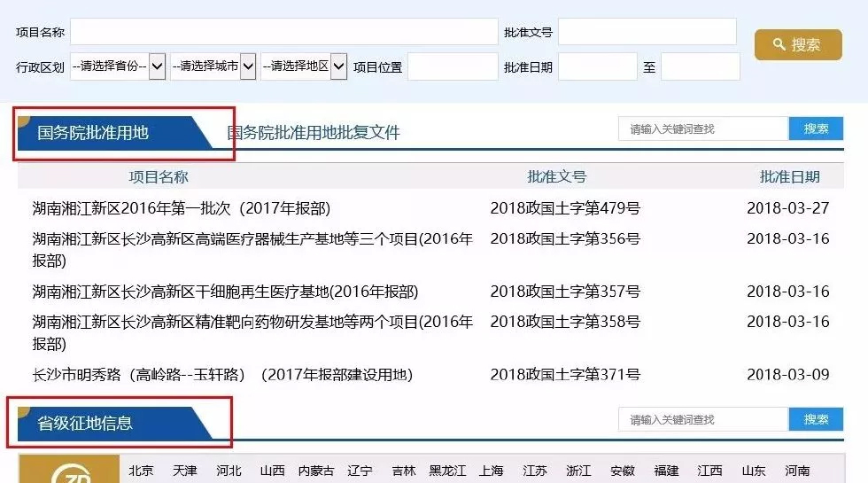Click the 批准文号 text field
Screen dimensions: 868x483
tap(647, 32)
